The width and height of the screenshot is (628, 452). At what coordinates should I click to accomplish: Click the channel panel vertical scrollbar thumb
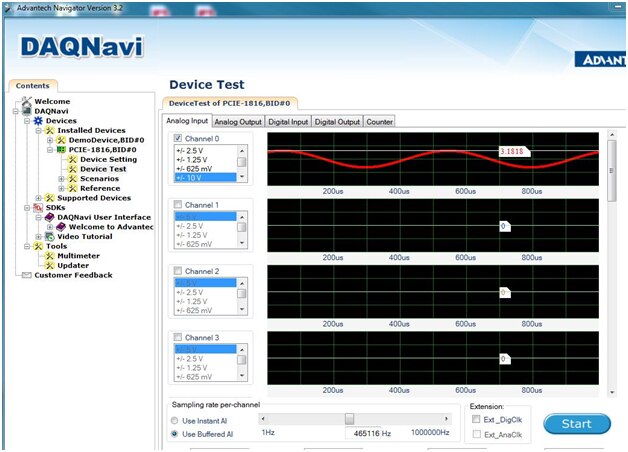click(612, 171)
